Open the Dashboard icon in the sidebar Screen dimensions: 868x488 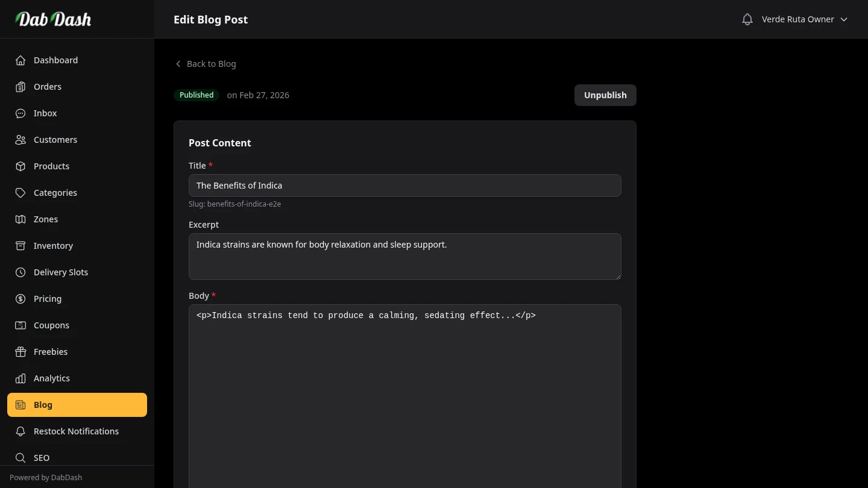20,60
